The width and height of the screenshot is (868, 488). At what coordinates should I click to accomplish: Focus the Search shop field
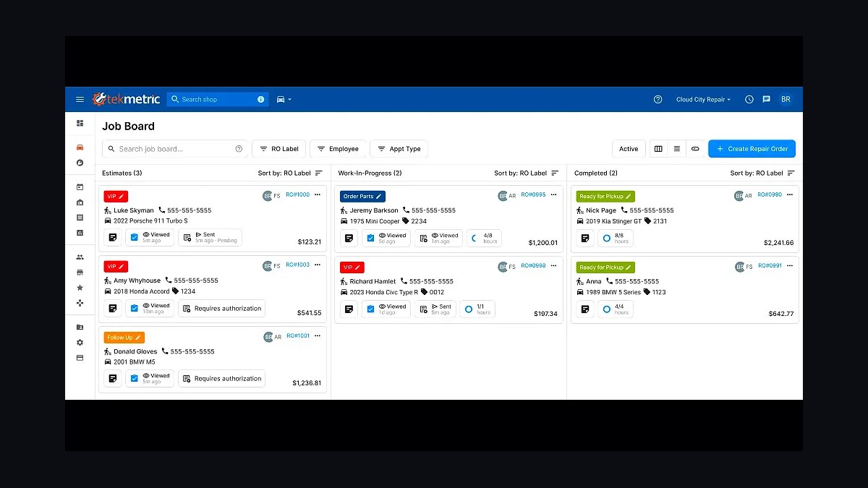(217, 100)
